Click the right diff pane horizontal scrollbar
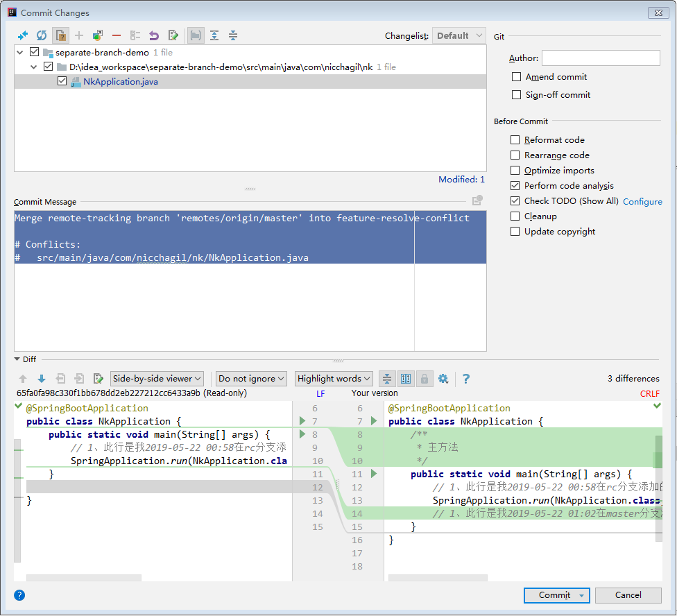This screenshot has height=616, width=677. point(438,578)
